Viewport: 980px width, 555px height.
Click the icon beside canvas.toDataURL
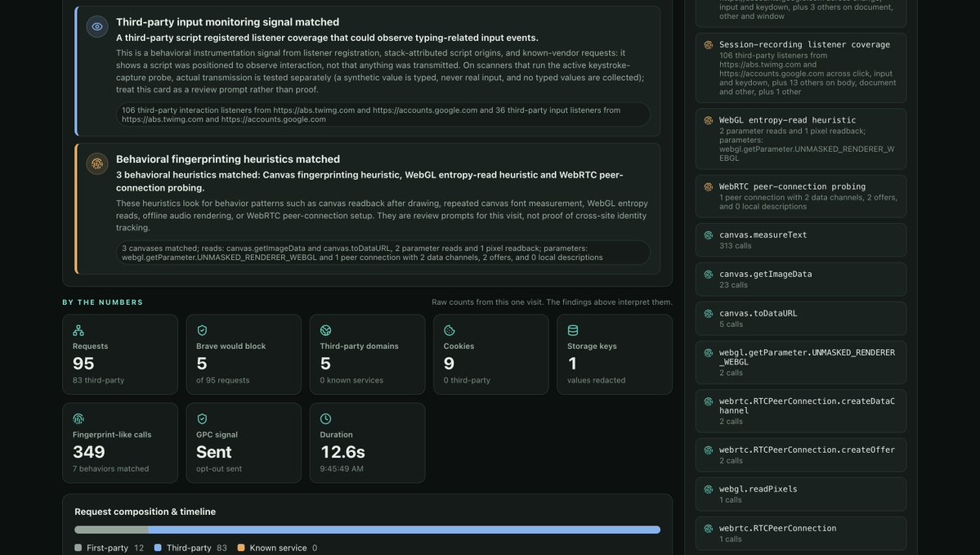pos(708,314)
